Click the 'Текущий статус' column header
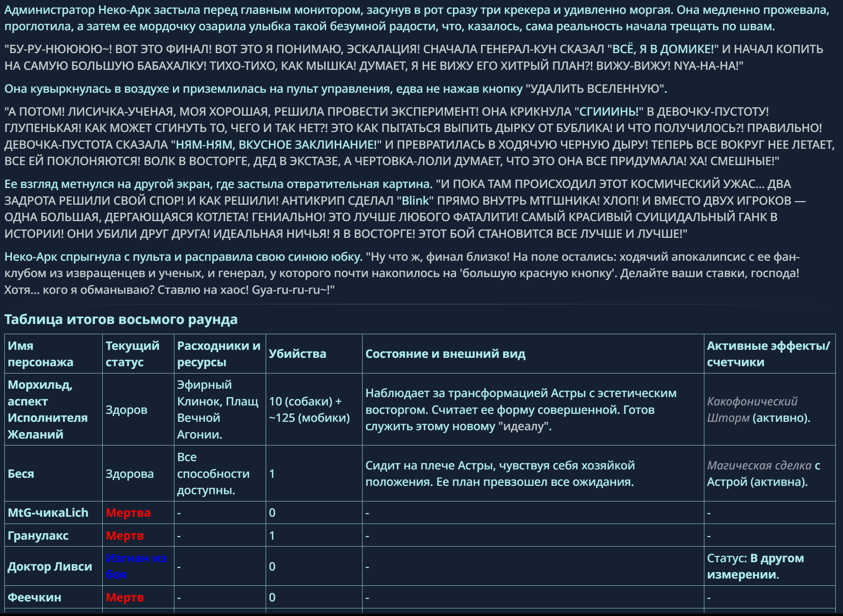Screen dimensions: 843x616 (x=132, y=353)
